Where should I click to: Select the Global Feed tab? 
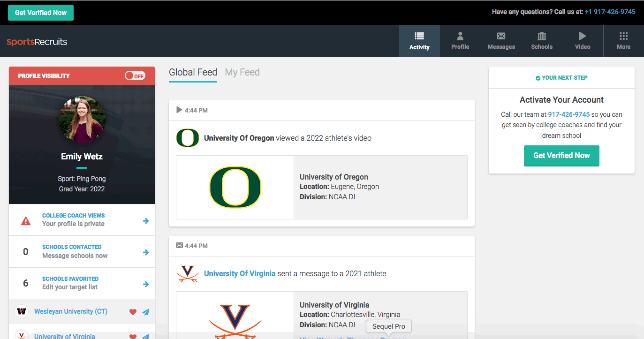[193, 72]
